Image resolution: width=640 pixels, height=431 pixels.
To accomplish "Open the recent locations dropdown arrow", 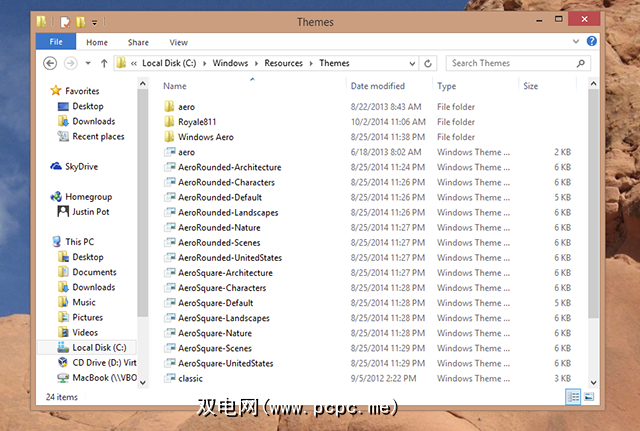I will pyautogui.click(x=88, y=63).
